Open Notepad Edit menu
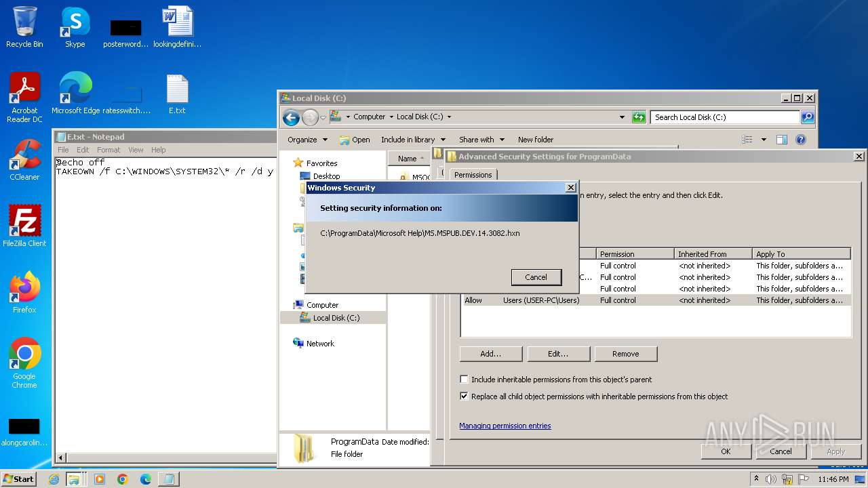 [83, 150]
